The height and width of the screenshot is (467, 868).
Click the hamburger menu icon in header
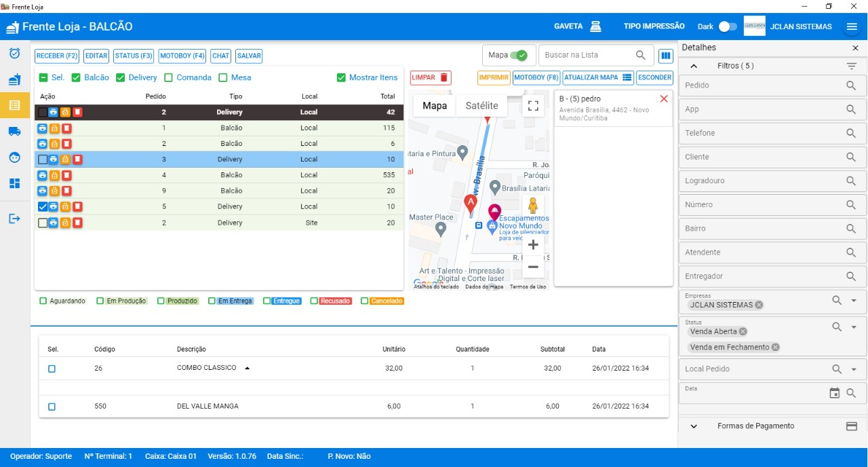click(852, 26)
